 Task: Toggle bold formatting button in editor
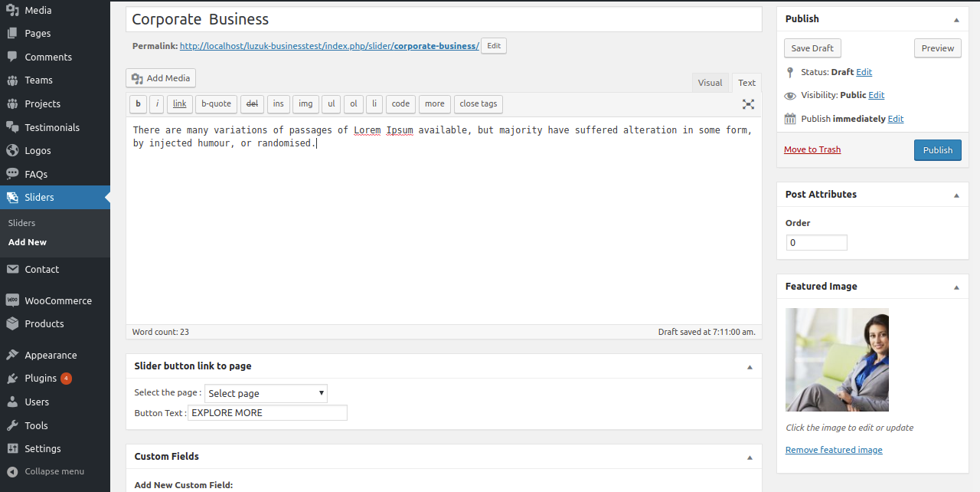point(138,104)
